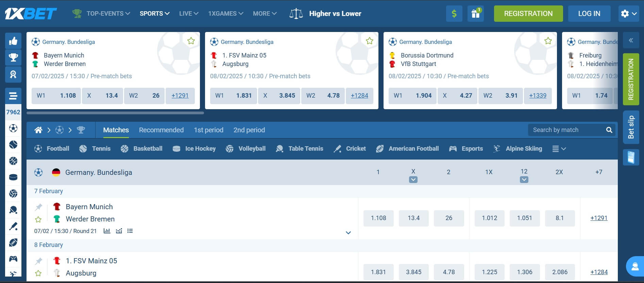The image size is (644, 283).
Task: Select the football icon in left sidebar
Action: pos(13,128)
